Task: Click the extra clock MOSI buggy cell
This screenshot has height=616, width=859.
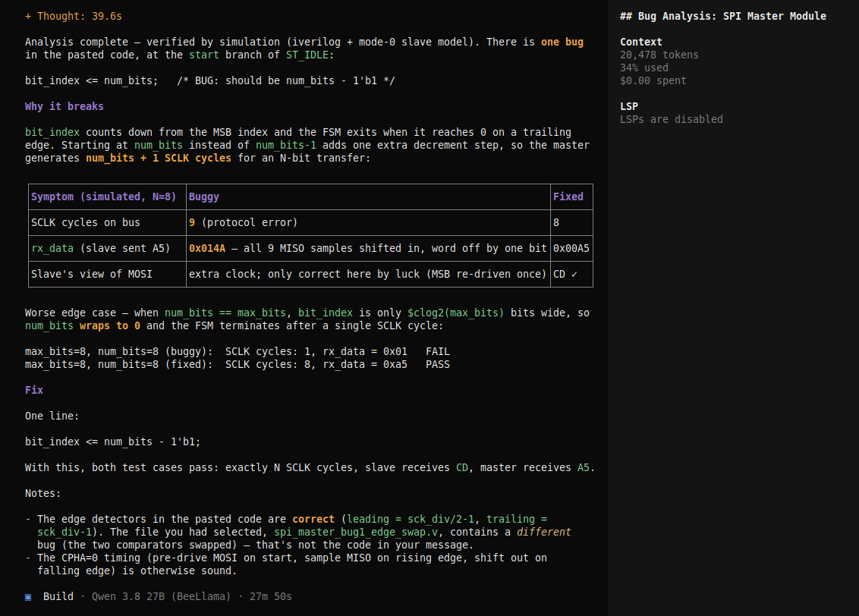Action: (368, 275)
